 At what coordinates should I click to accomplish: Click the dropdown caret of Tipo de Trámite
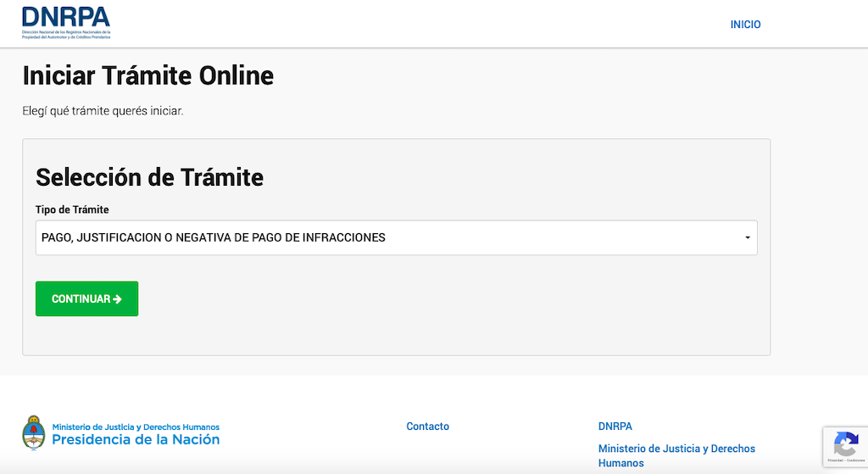pos(748,238)
